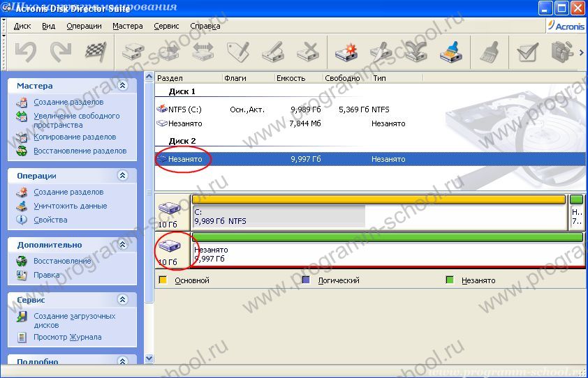588x378 pixels.
Task: Click Правка link
Action: click(47, 275)
